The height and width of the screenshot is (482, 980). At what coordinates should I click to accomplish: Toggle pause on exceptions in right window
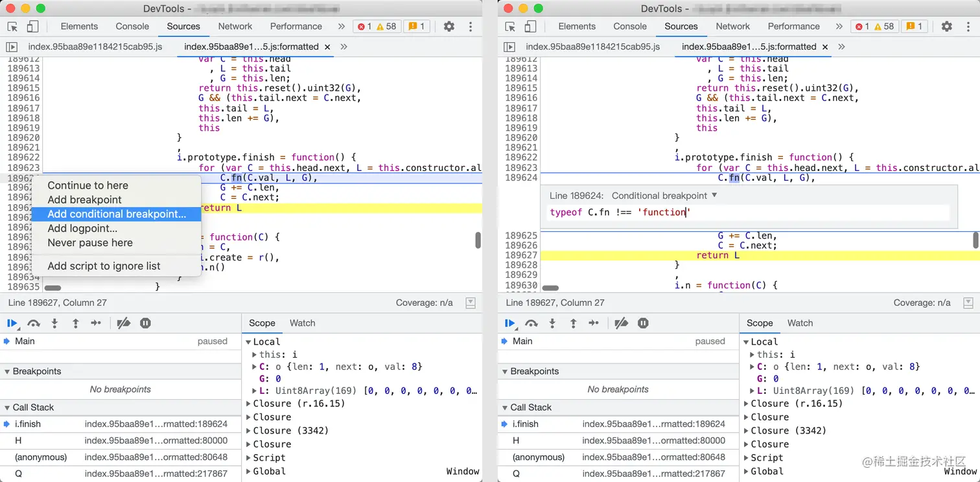tap(643, 323)
